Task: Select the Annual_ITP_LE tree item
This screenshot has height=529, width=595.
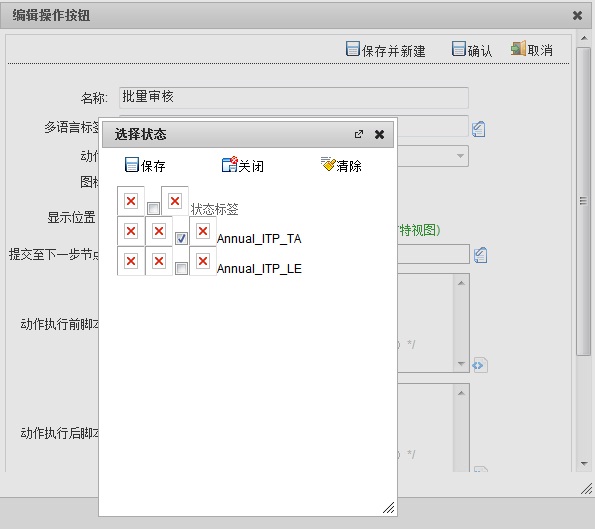Action: 259,269
